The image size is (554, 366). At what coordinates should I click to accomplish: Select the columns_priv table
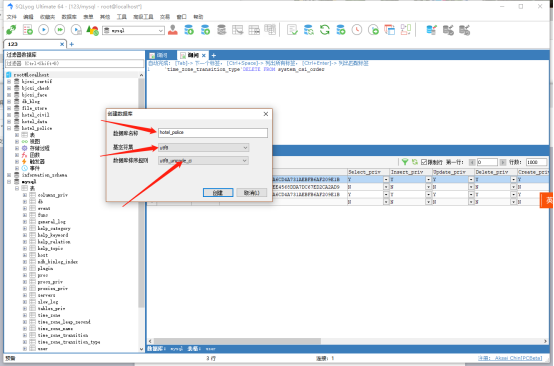[53, 195]
